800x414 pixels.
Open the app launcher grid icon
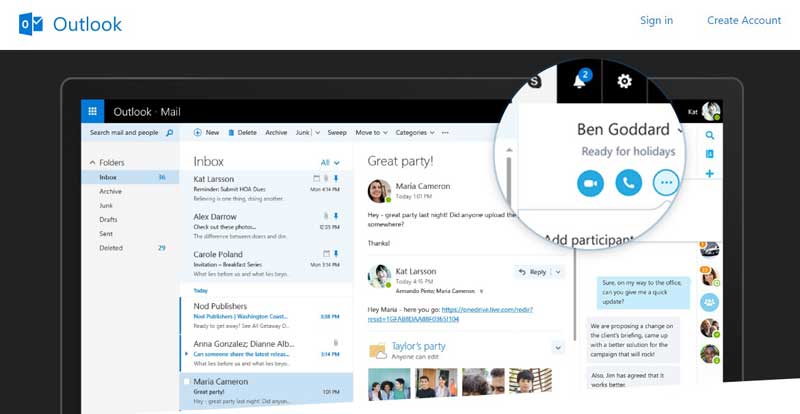click(x=92, y=111)
